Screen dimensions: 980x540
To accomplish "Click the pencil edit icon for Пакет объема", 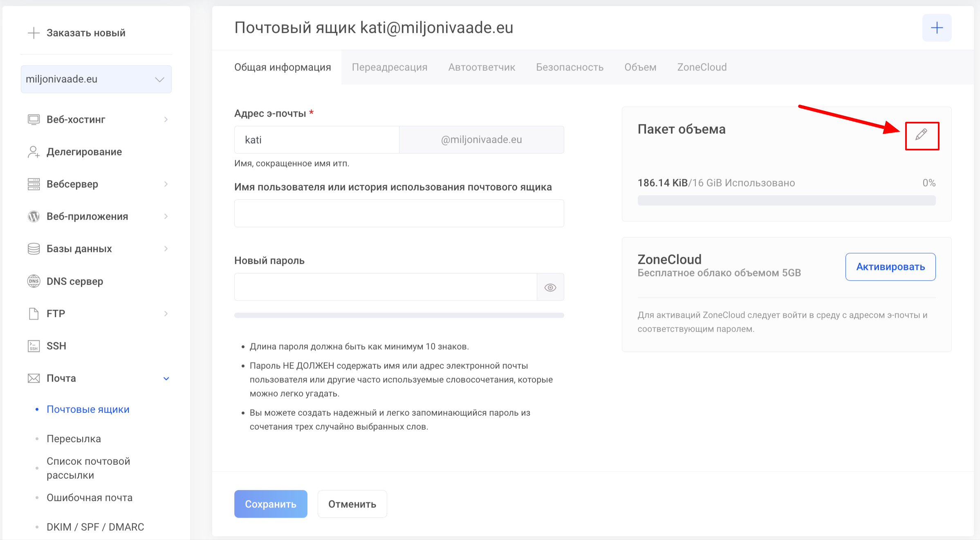I will click(921, 135).
